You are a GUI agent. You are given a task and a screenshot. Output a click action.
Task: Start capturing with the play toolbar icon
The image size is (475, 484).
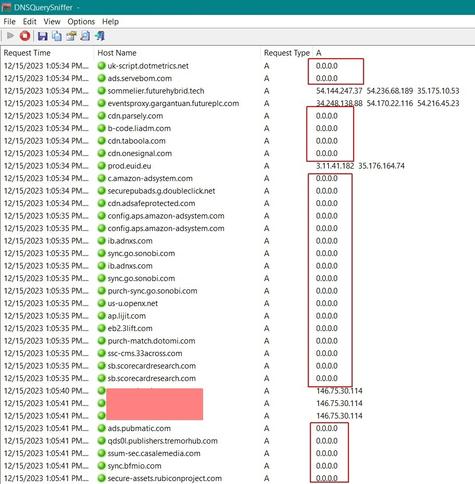pyautogui.click(x=10, y=36)
